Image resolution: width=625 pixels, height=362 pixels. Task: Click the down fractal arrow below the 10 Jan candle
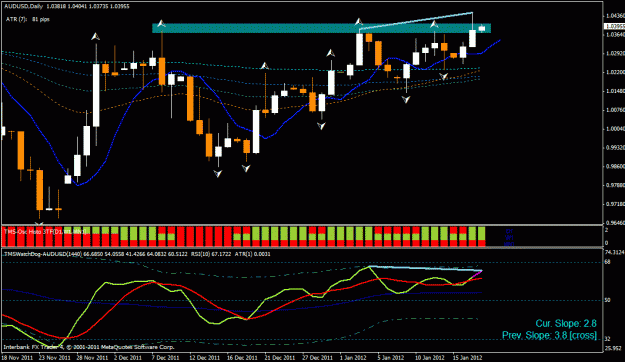[x=406, y=100]
